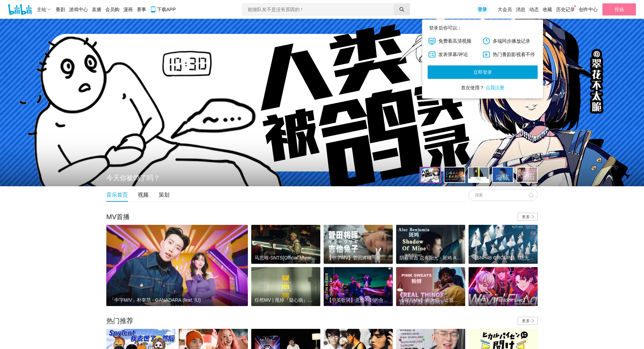Expand 更多 for 热门推荐 section
This screenshot has width=644, height=349.
tap(527, 321)
